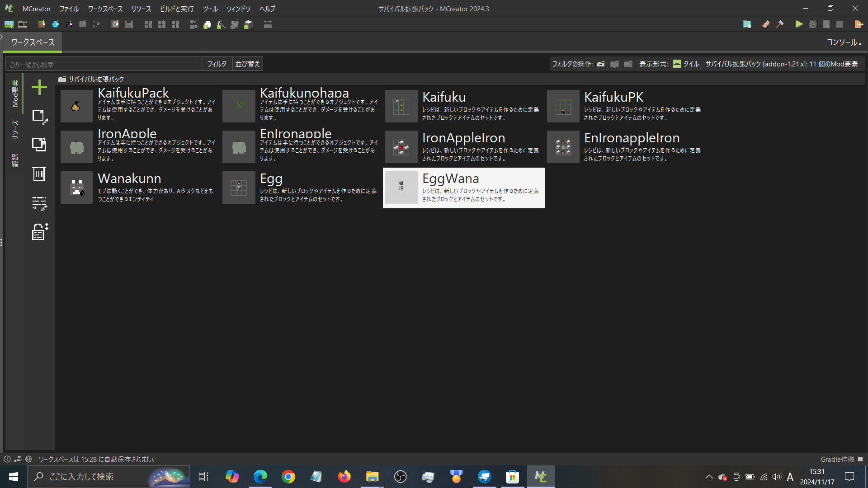This screenshot has width=868, height=488.
Task: Import sound with the record disc toolbar icon
Action: pyautogui.click(x=115, y=24)
